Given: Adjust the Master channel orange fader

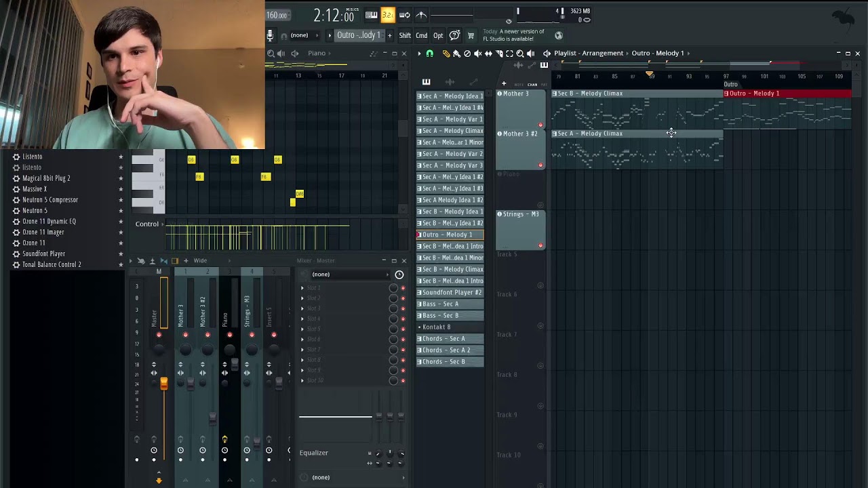Looking at the screenshot, I should (x=163, y=384).
